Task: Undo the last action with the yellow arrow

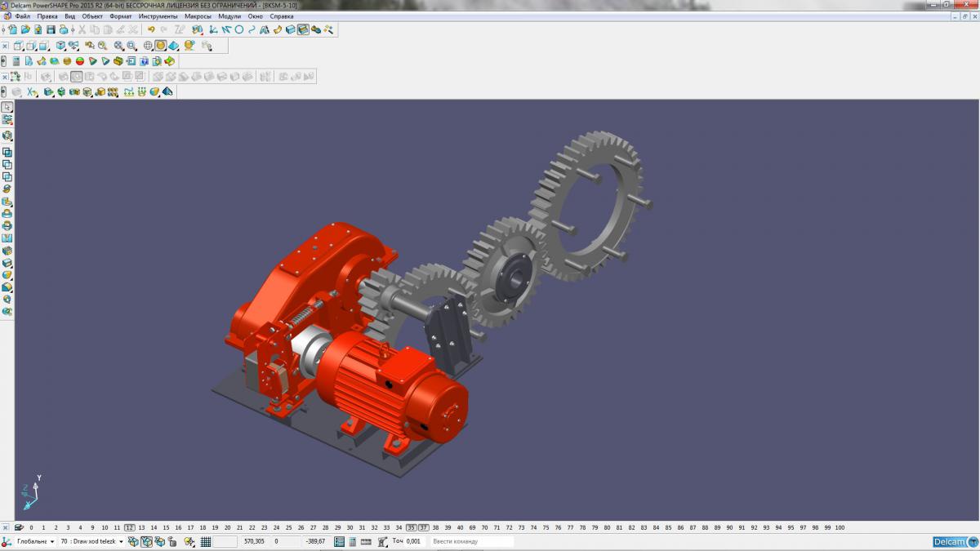Action: coord(151,29)
